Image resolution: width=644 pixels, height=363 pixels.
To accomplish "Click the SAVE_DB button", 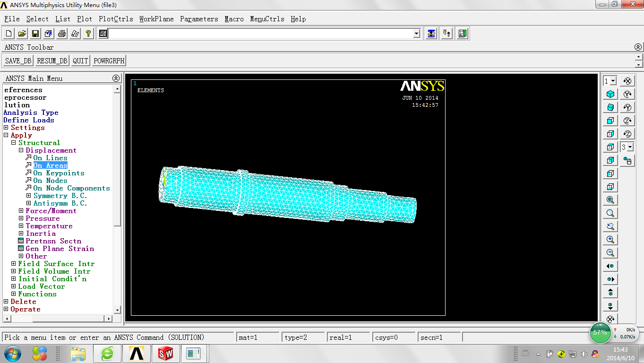I will 18,60.
